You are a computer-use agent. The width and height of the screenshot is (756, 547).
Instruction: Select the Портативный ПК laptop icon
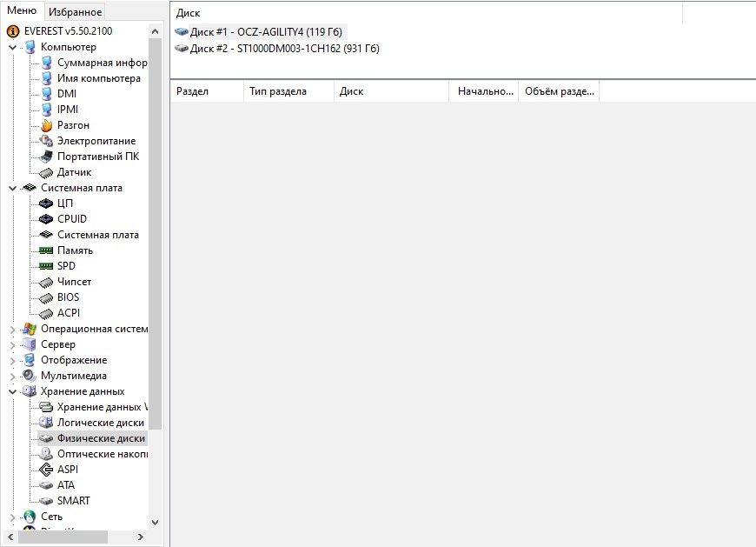point(46,157)
